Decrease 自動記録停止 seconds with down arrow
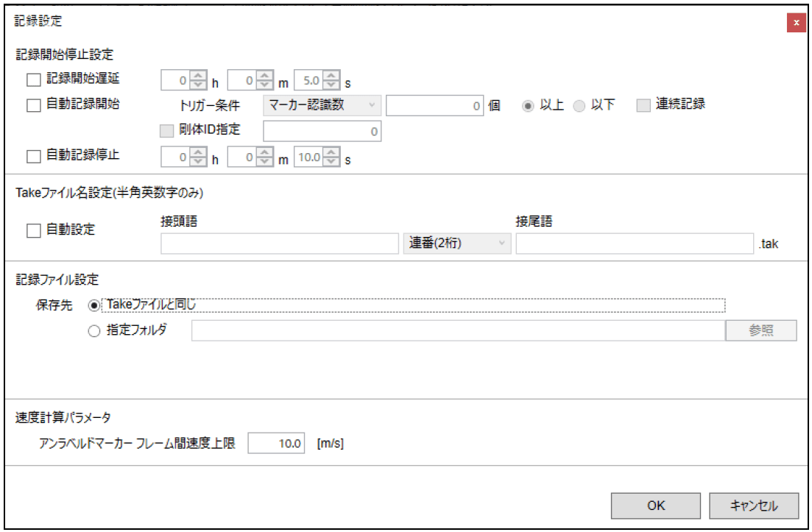Screen dimensions: 812x532 [x=331, y=161]
